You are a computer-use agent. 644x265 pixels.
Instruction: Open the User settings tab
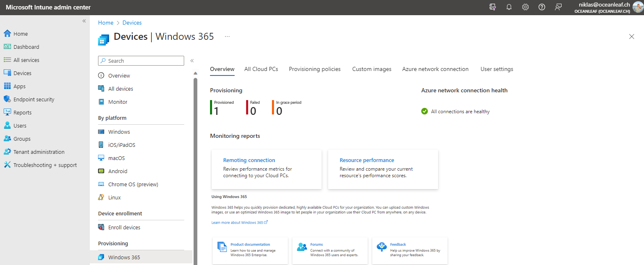pos(497,69)
